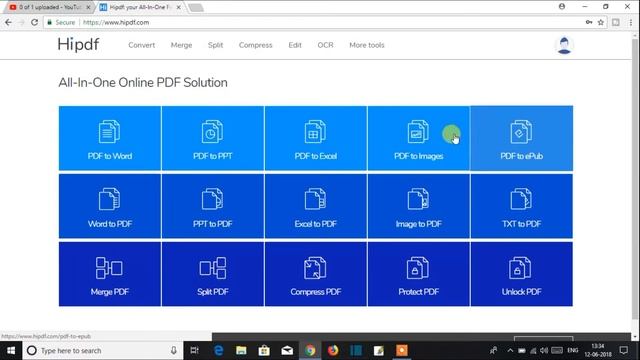640x360 pixels.
Task: Open the Image to PDF converter
Action: click(x=418, y=206)
